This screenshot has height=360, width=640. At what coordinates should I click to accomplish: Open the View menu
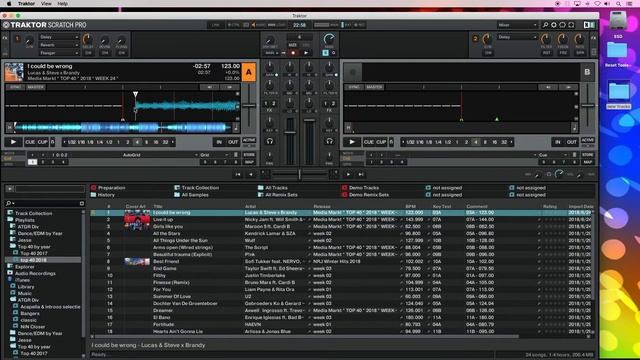46,4
